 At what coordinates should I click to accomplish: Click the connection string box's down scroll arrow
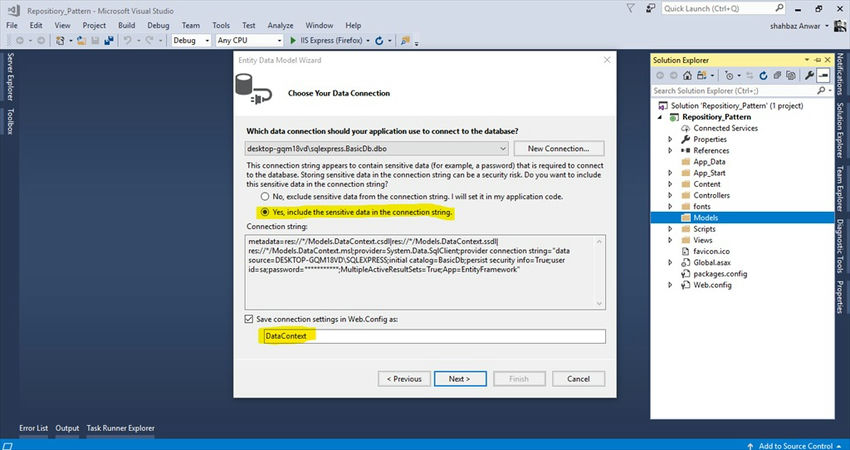(x=599, y=304)
